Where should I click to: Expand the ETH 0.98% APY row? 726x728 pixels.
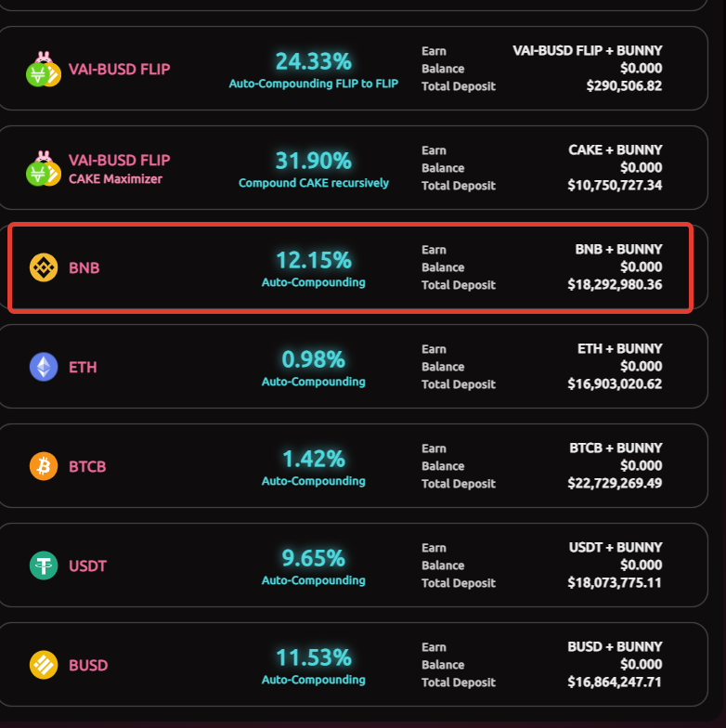coord(353,367)
